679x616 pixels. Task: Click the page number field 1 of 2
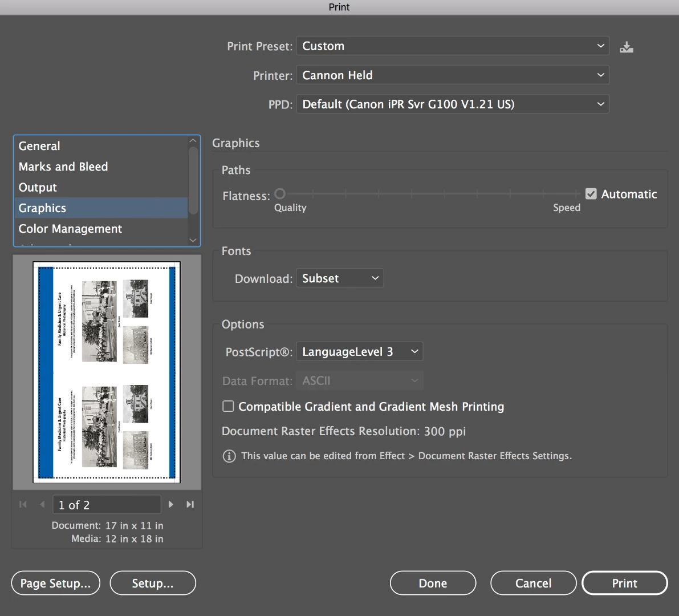[x=107, y=505]
